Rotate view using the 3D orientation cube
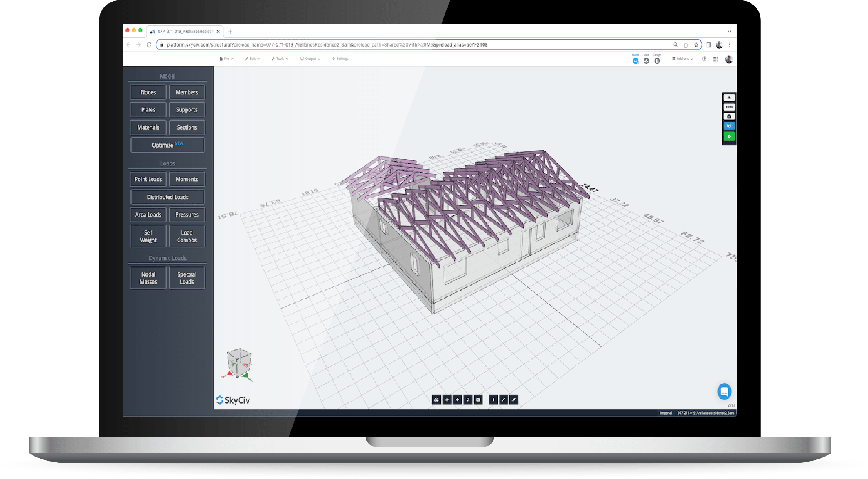 coord(238,362)
